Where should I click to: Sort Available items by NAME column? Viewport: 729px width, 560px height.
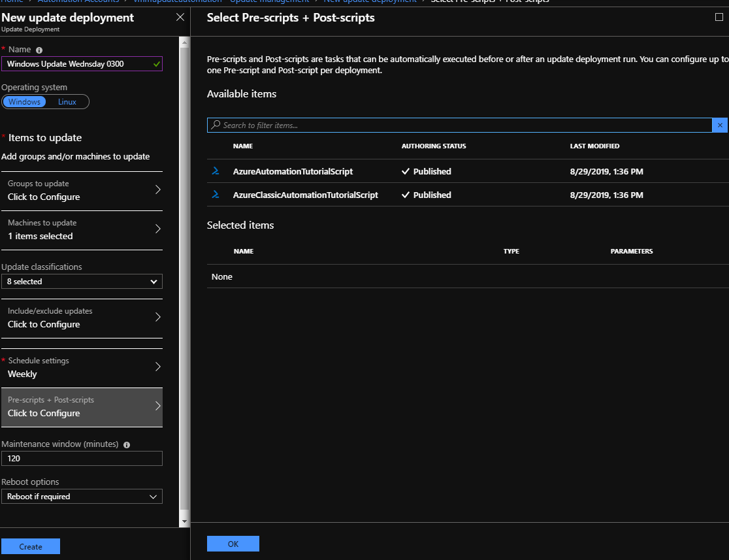tap(243, 146)
